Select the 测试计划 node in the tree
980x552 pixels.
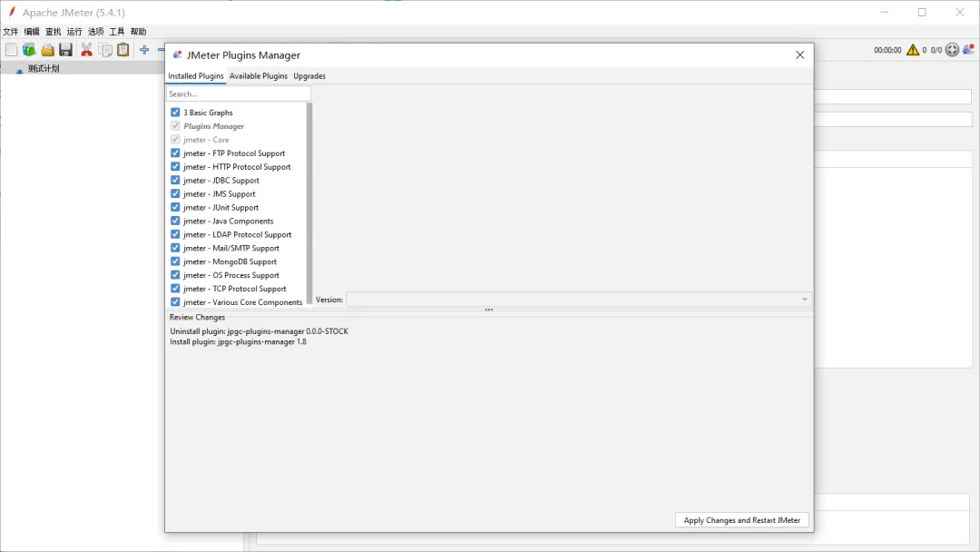point(44,69)
